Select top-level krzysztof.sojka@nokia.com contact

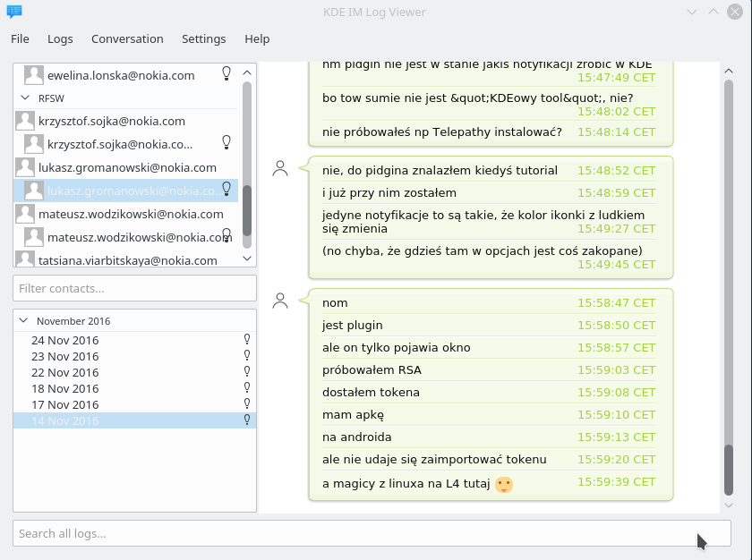(112, 121)
